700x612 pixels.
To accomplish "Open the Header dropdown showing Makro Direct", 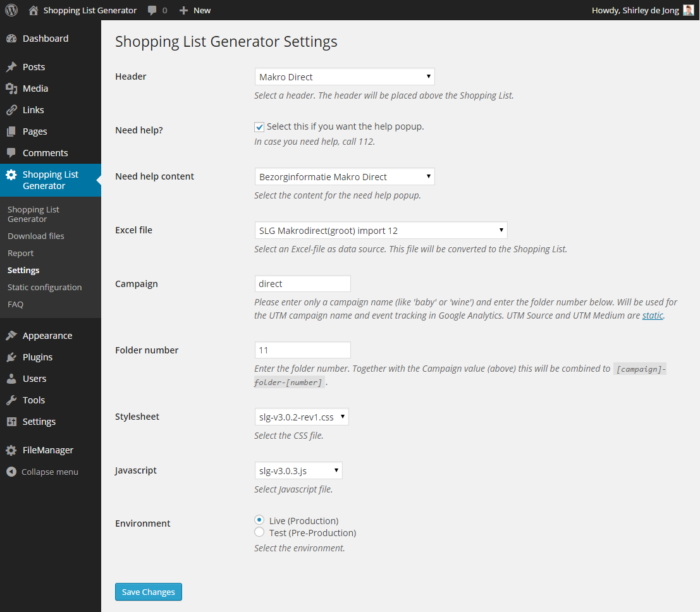I will (x=344, y=77).
